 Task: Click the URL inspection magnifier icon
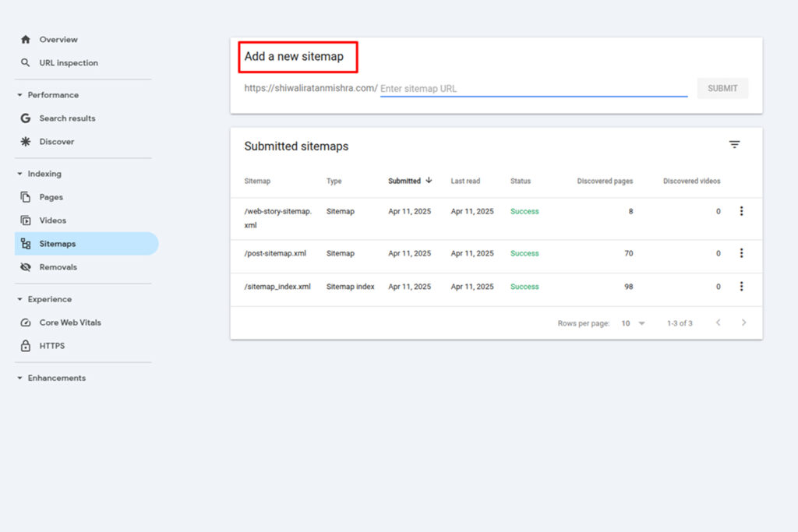pyautogui.click(x=26, y=62)
